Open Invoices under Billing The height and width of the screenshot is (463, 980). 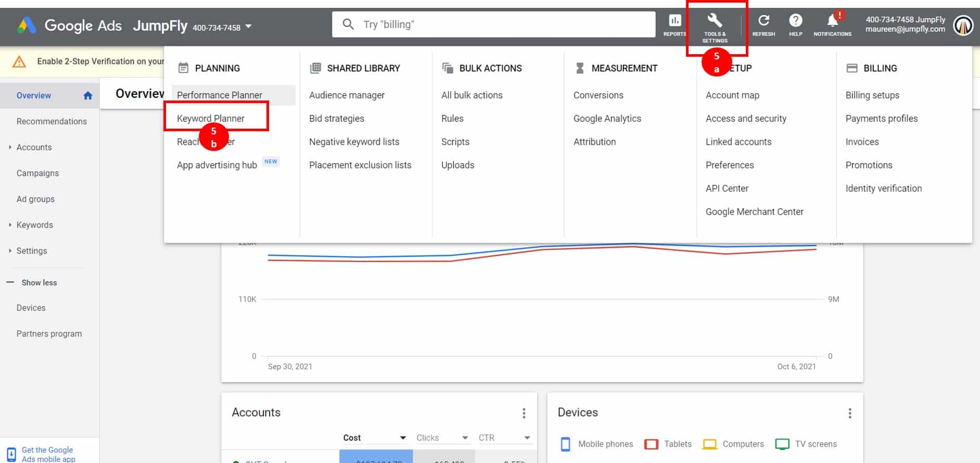point(862,142)
